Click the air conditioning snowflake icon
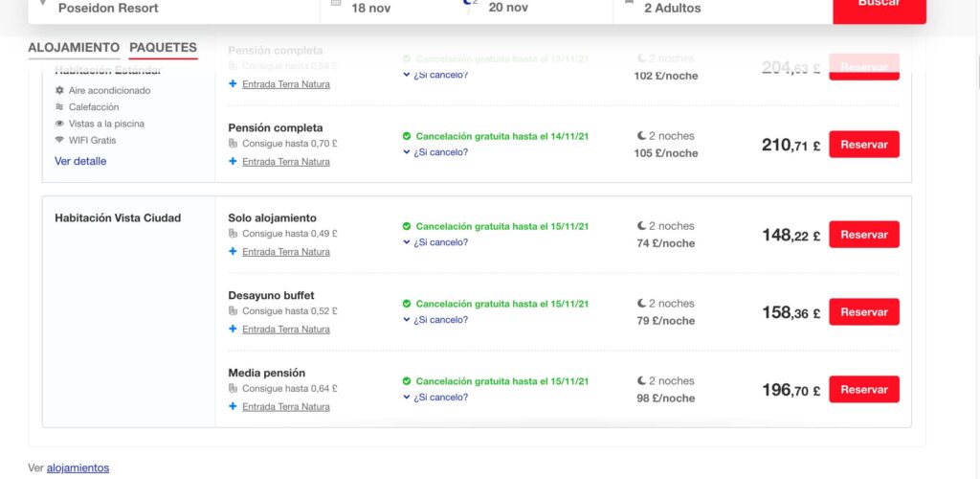 pyautogui.click(x=60, y=90)
